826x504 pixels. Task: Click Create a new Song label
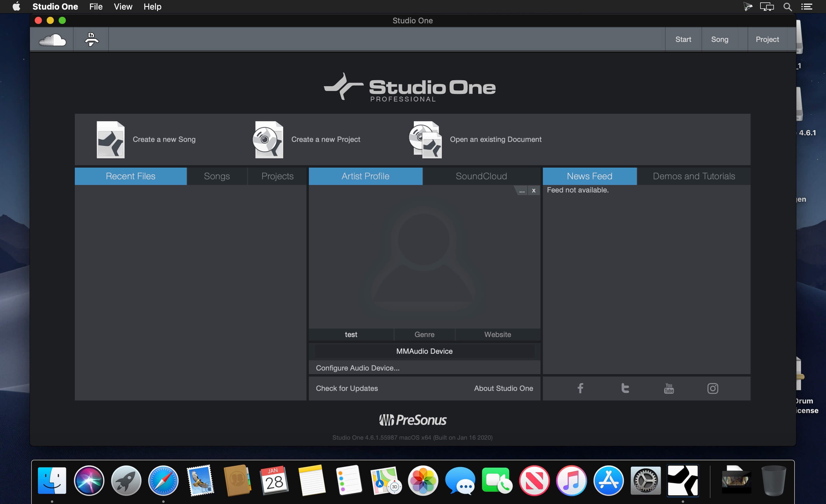coord(164,139)
